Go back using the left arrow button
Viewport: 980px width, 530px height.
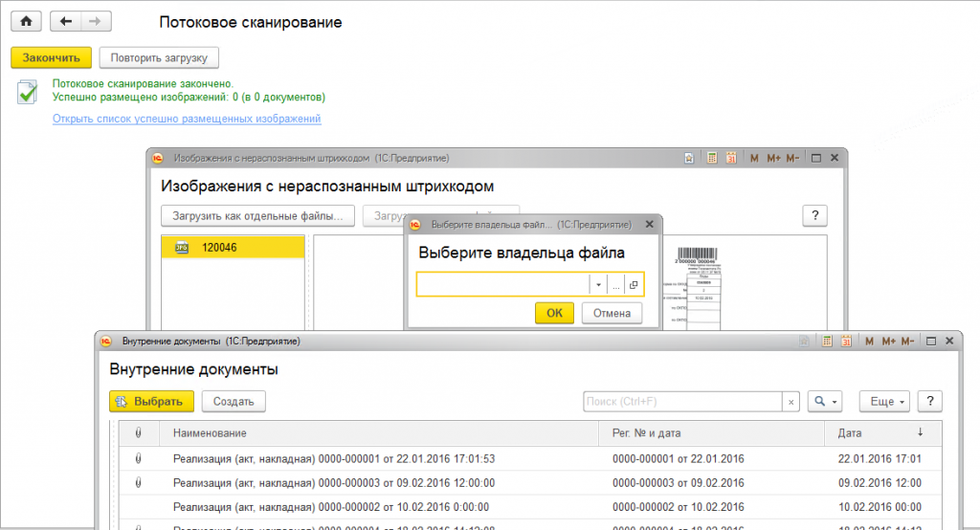point(66,21)
